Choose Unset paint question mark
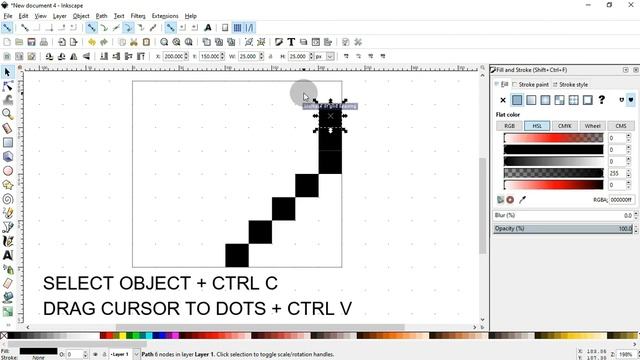Image resolution: width=640 pixels, height=360 pixels. point(602,100)
